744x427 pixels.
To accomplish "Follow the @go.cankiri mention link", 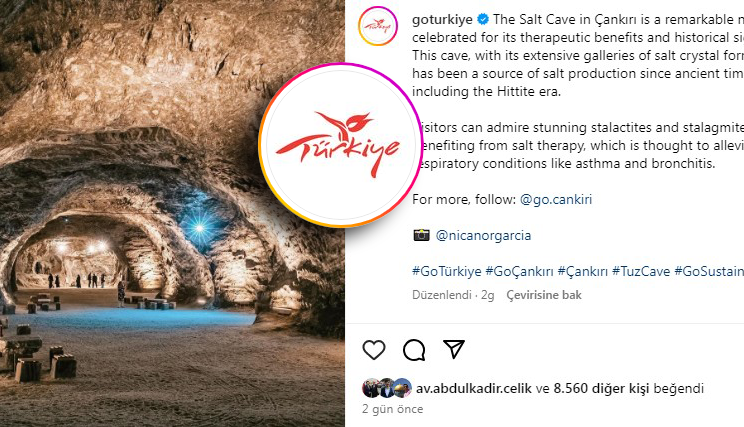I will tap(556, 199).
